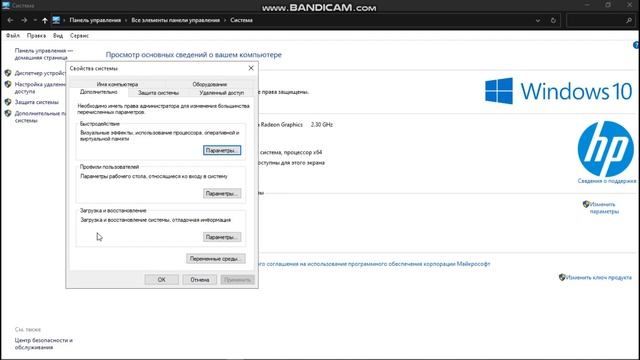Open Быстродействие Параметры button
The image size is (640, 360).
point(222,150)
